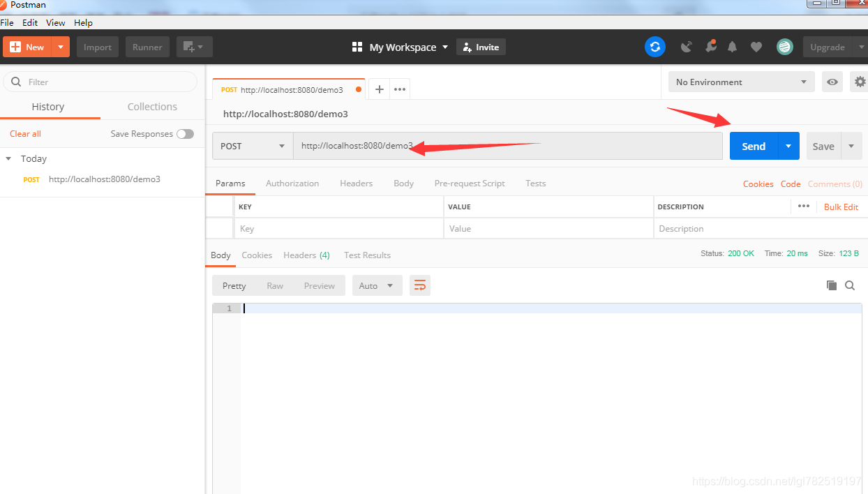Switch to the Collections tab

152,107
